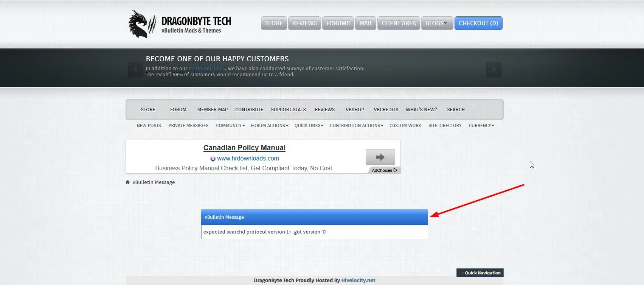Open the SEARCH tab

pos(456,110)
